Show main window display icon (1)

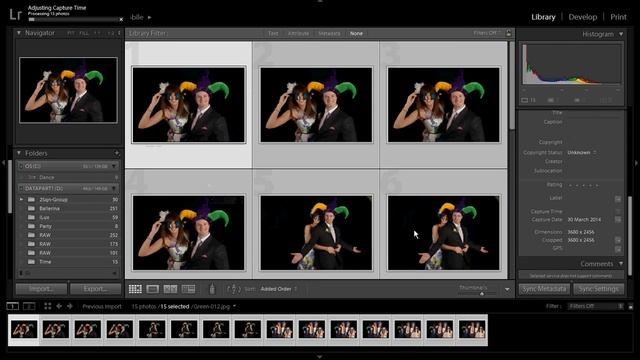[x=13, y=306]
